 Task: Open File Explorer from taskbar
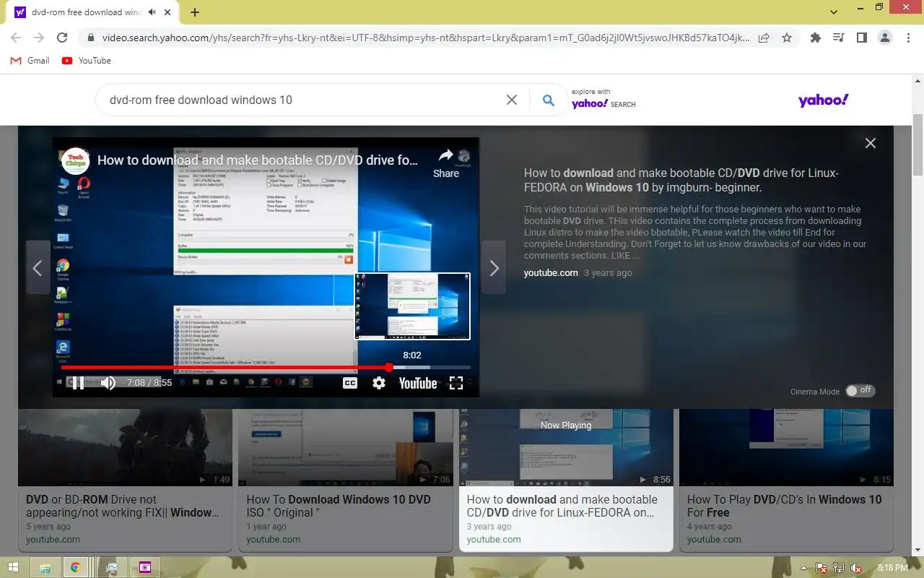click(x=45, y=568)
